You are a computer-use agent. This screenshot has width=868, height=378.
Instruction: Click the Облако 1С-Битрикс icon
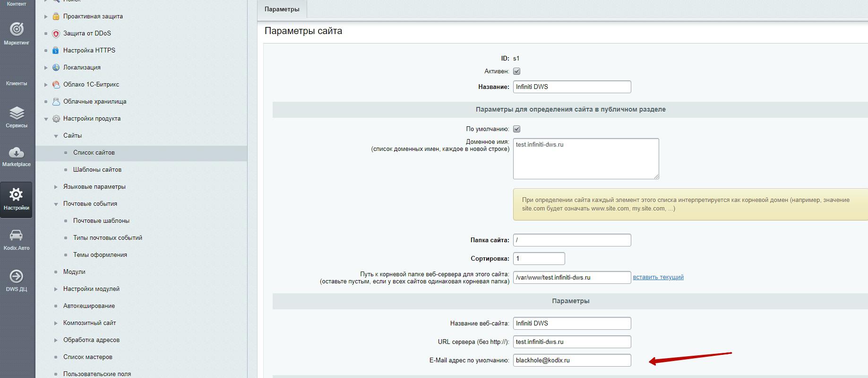coord(56,84)
